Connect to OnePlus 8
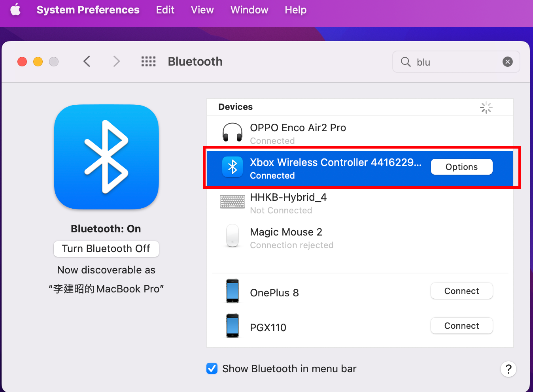The height and width of the screenshot is (392, 533). click(x=461, y=291)
